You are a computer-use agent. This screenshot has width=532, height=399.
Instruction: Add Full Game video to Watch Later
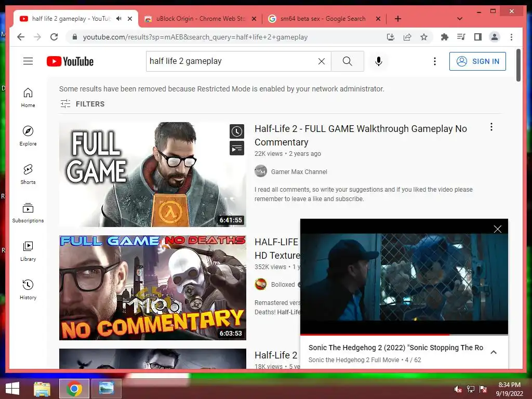click(237, 131)
